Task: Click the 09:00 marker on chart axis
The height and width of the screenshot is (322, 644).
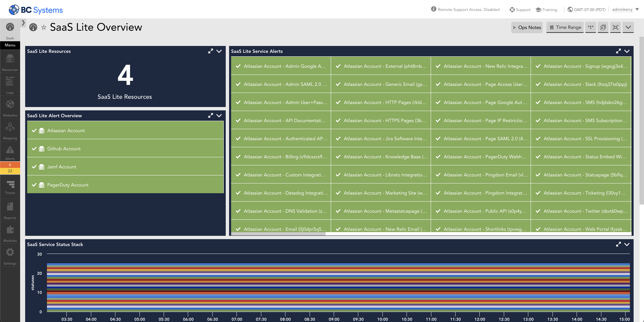Action: pos(334,319)
